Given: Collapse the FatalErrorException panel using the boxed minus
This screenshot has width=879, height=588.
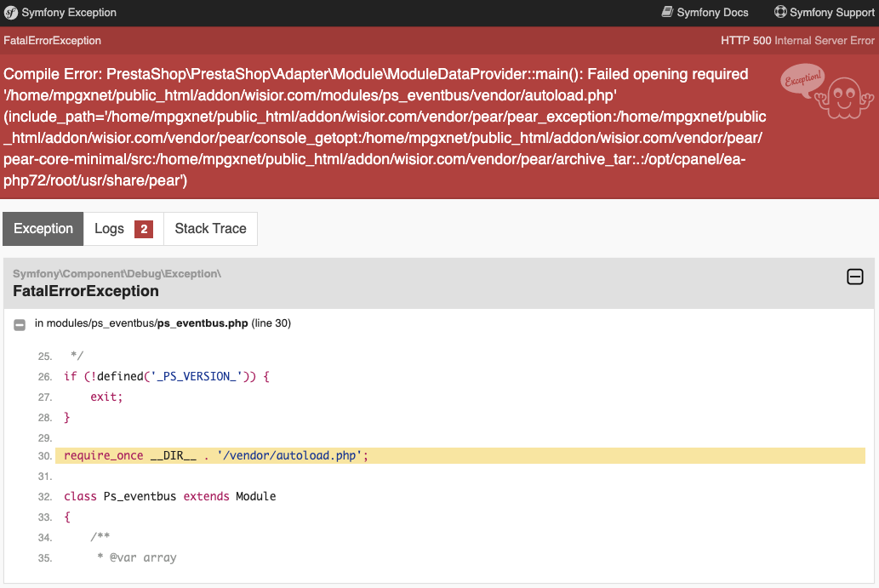Looking at the screenshot, I should pyautogui.click(x=854, y=277).
